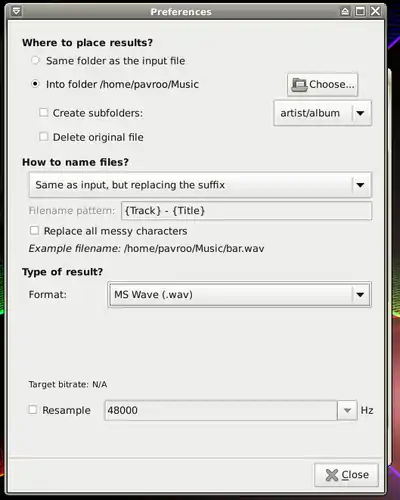Image resolution: width=400 pixels, height=500 pixels.
Task: Open the Format MS Wave dropdown
Action: [x=240, y=295]
